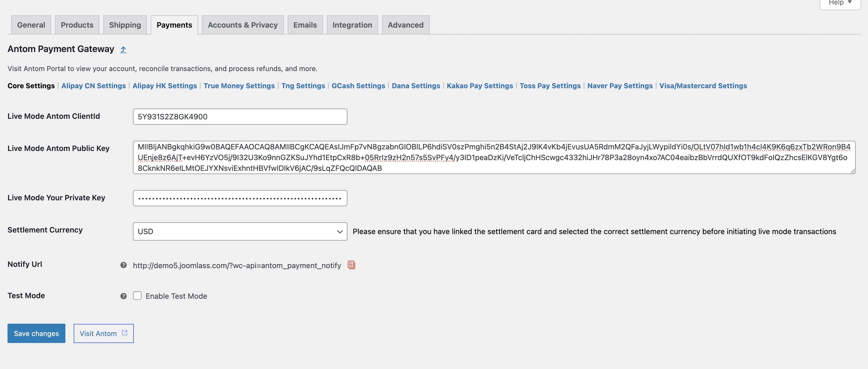Go to Visa/Mastercard Settings
The width and height of the screenshot is (868, 369).
[703, 86]
